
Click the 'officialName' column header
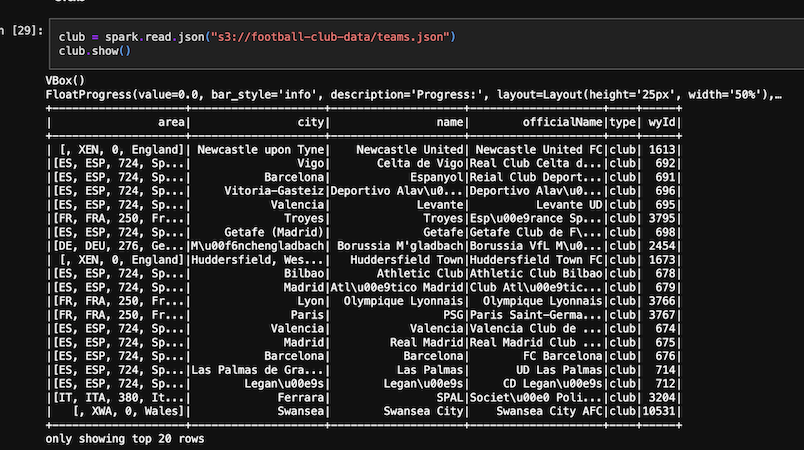pyautogui.click(x=562, y=122)
